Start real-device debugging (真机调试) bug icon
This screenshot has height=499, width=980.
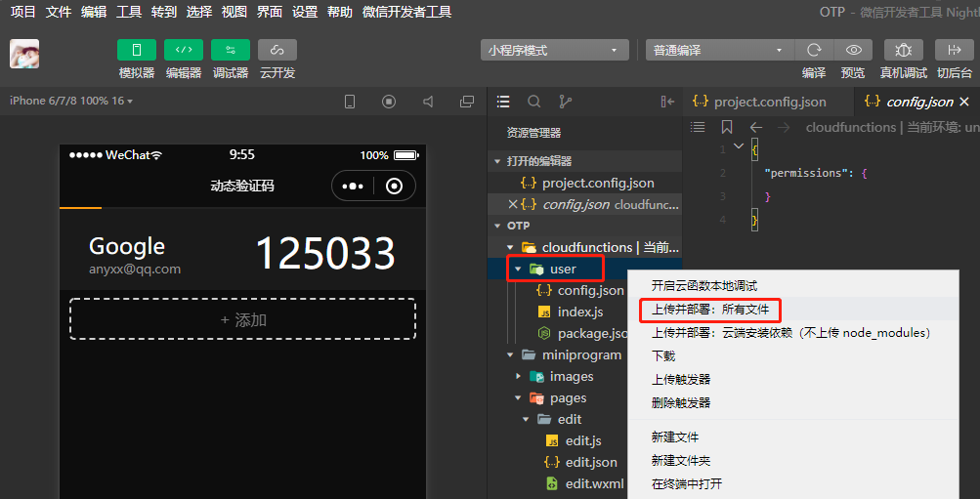903,50
